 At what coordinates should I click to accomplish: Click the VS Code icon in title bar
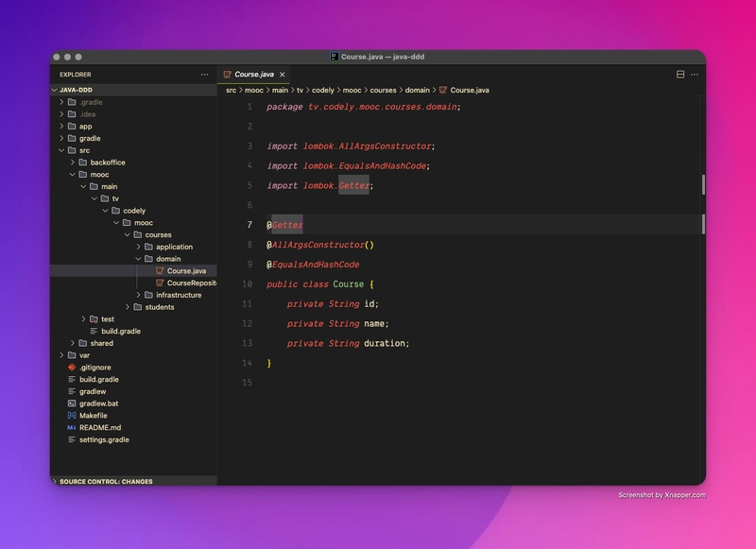pyautogui.click(x=335, y=57)
